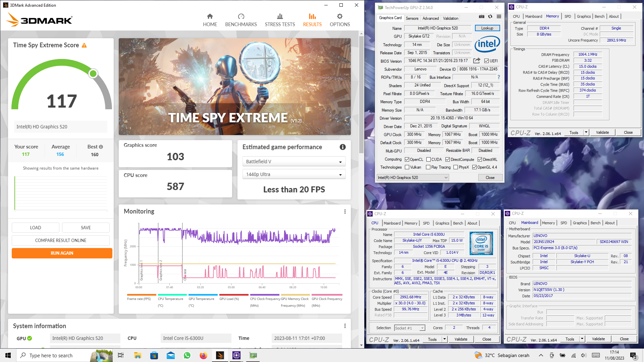Open Firefox from taskbar

pyautogui.click(x=204, y=355)
